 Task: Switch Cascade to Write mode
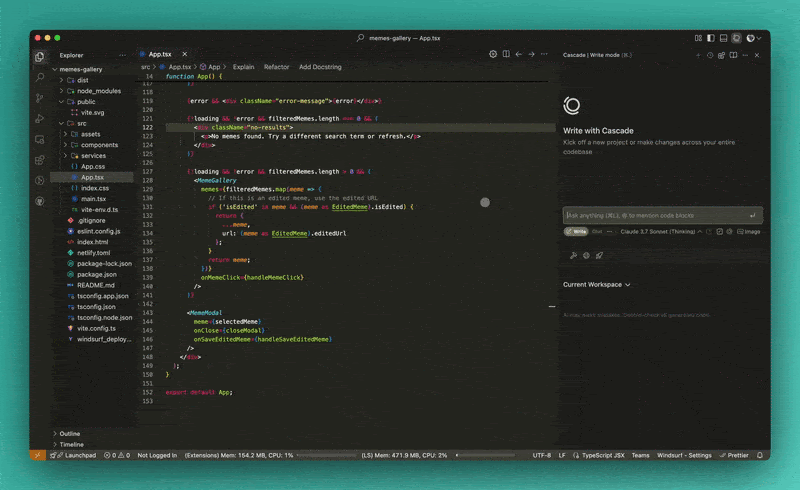pyautogui.click(x=577, y=231)
